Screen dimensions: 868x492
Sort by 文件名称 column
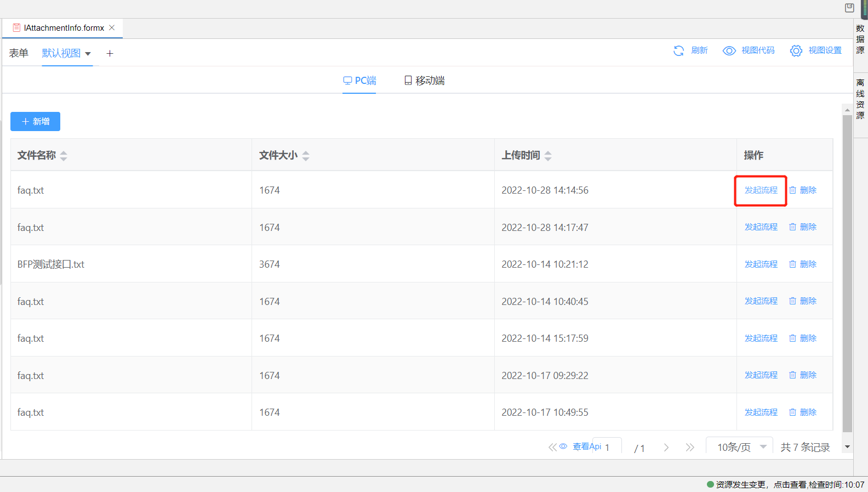[x=64, y=156]
